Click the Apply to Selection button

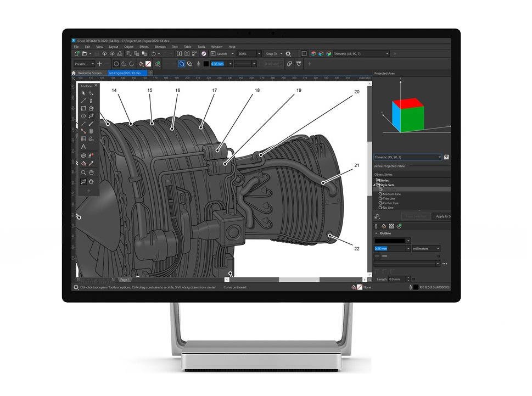[441, 216]
